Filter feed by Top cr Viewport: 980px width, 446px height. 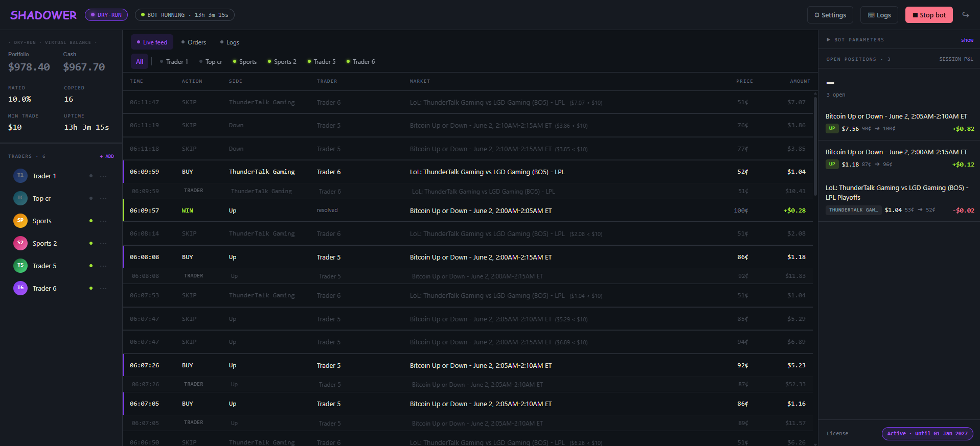[211, 62]
